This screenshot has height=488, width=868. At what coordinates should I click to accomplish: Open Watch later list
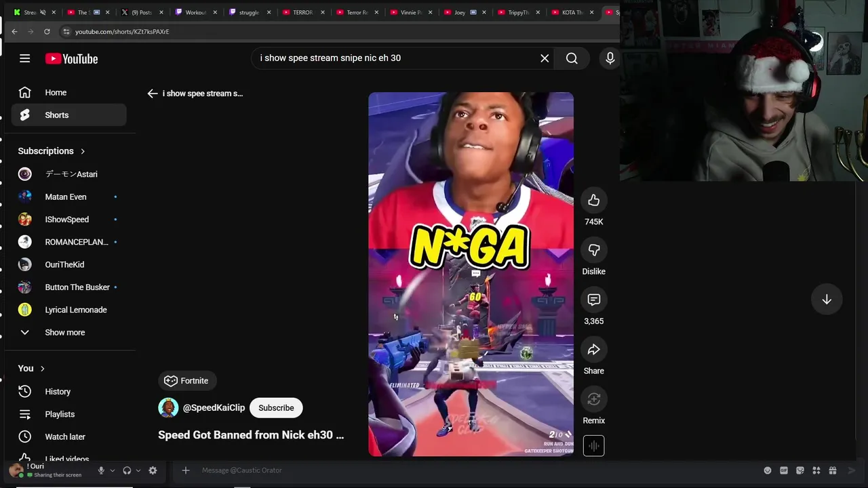pyautogui.click(x=68, y=437)
